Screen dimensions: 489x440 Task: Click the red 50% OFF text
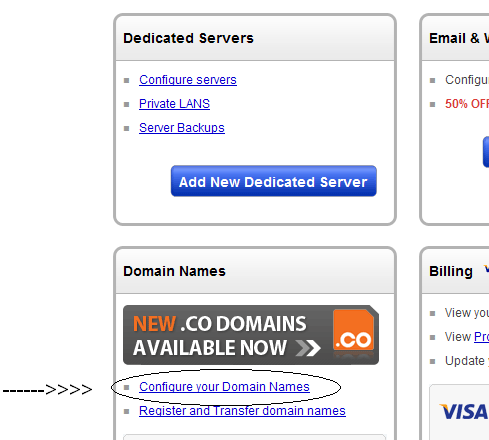pos(467,104)
